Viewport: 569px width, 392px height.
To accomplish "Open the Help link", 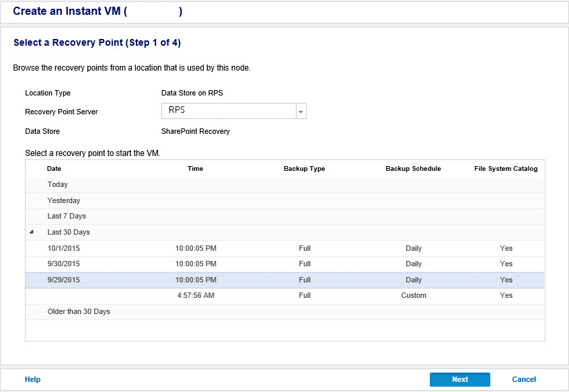I will pyautogui.click(x=32, y=379).
